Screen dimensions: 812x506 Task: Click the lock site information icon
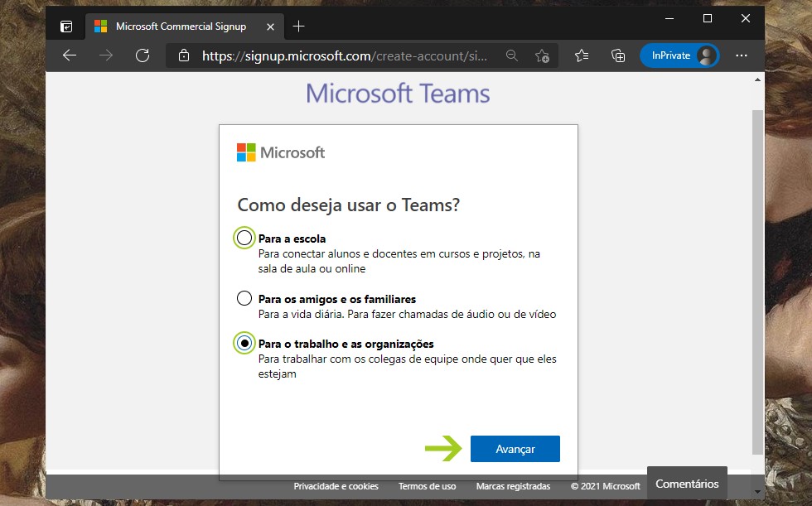(184, 55)
